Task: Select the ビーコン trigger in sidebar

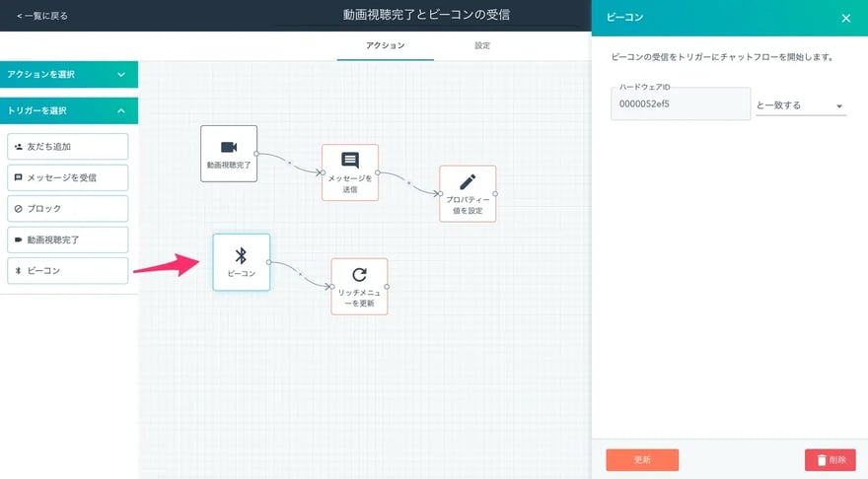Action: pos(68,270)
